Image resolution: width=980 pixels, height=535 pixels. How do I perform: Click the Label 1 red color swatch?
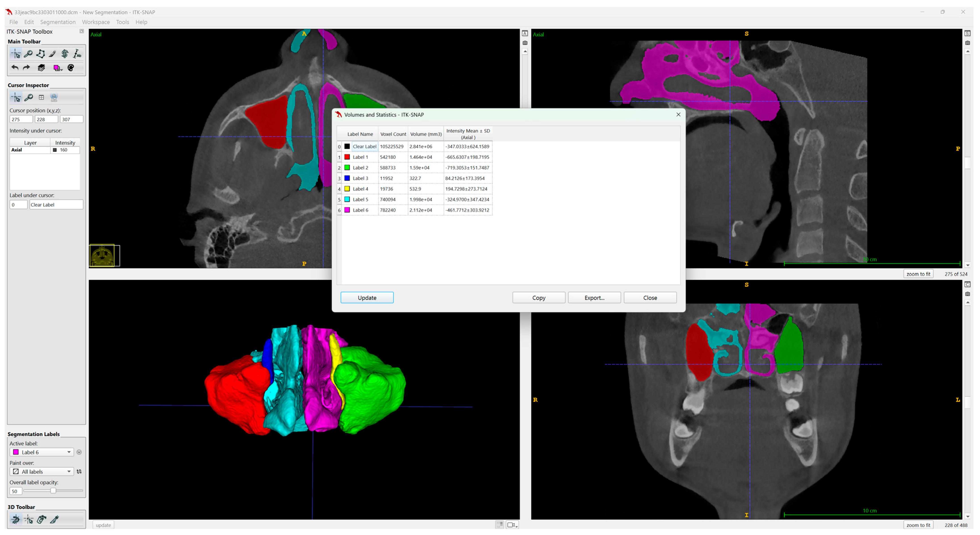point(347,157)
